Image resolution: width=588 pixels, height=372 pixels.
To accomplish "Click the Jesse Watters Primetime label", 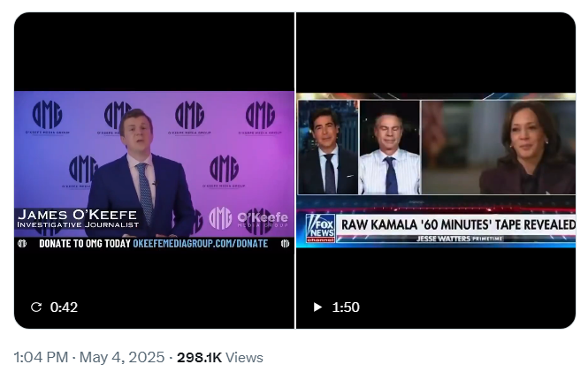I will (460, 239).
